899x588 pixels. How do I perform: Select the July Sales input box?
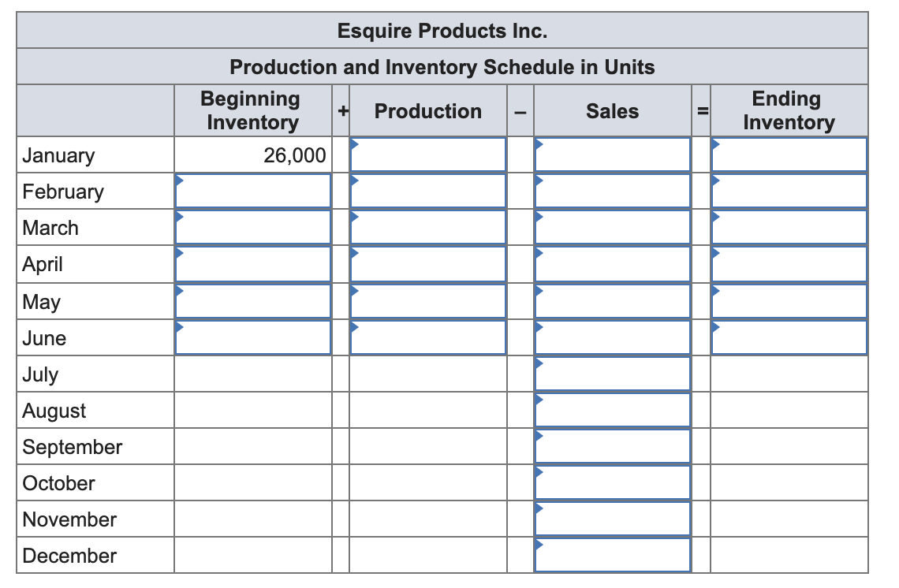click(613, 374)
